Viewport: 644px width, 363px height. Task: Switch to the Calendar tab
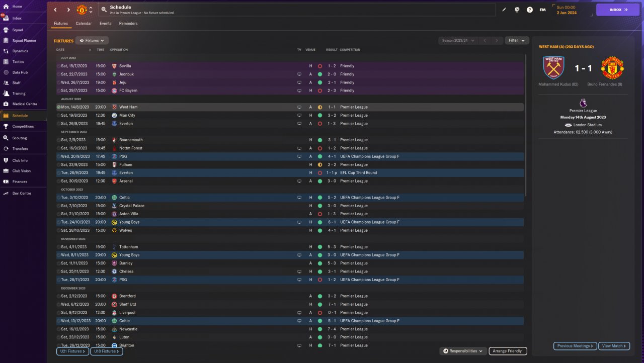click(84, 24)
